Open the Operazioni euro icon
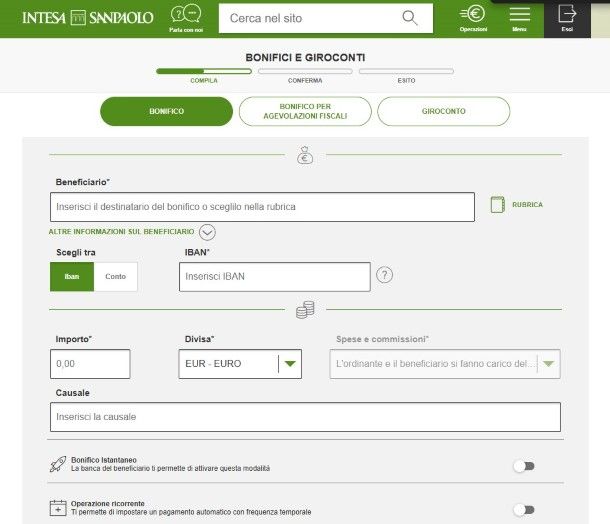The height and width of the screenshot is (524, 610). coord(473,14)
